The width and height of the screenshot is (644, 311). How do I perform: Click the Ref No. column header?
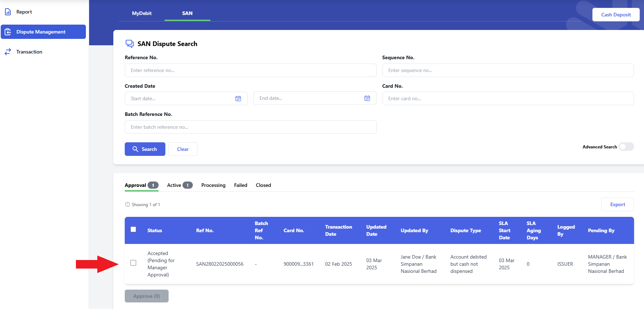pos(205,230)
